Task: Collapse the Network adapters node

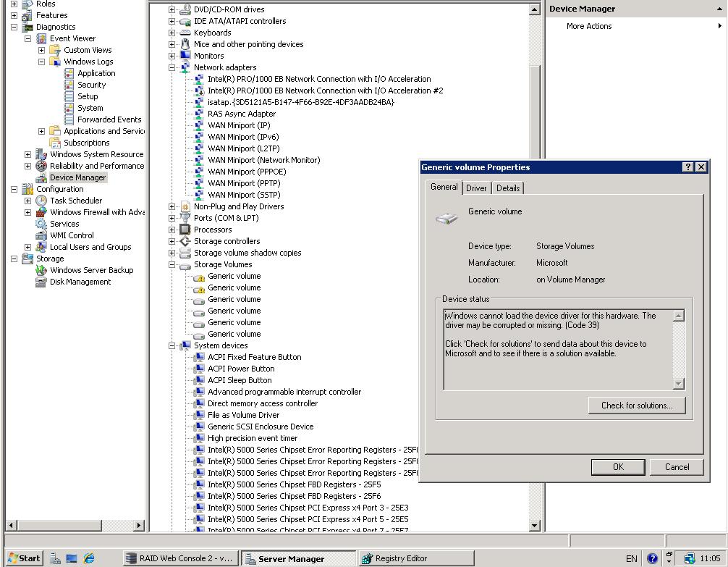Action: tap(172, 67)
